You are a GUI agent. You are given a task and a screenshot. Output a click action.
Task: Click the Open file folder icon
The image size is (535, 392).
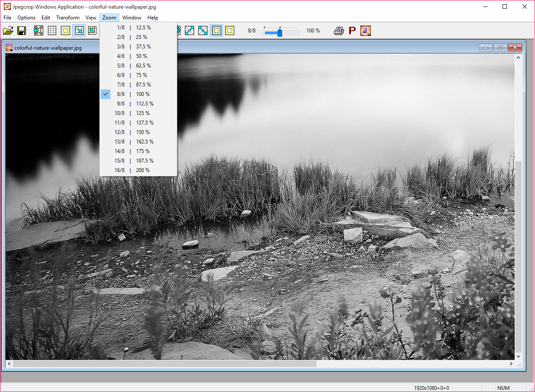(x=8, y=31)
